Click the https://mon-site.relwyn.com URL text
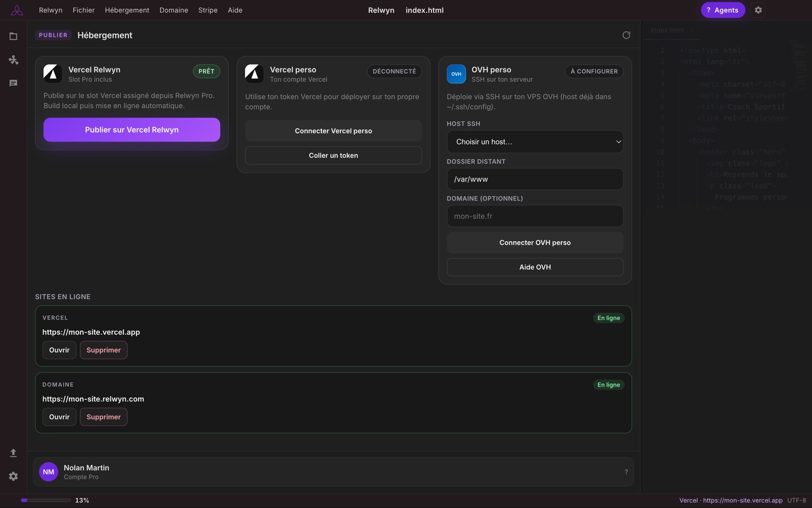812x508 pixels. point(93,399)
